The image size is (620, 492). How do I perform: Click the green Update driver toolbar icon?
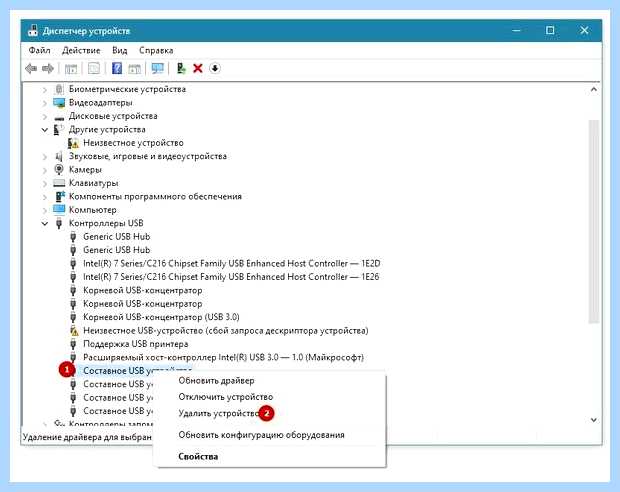point(181,68)
